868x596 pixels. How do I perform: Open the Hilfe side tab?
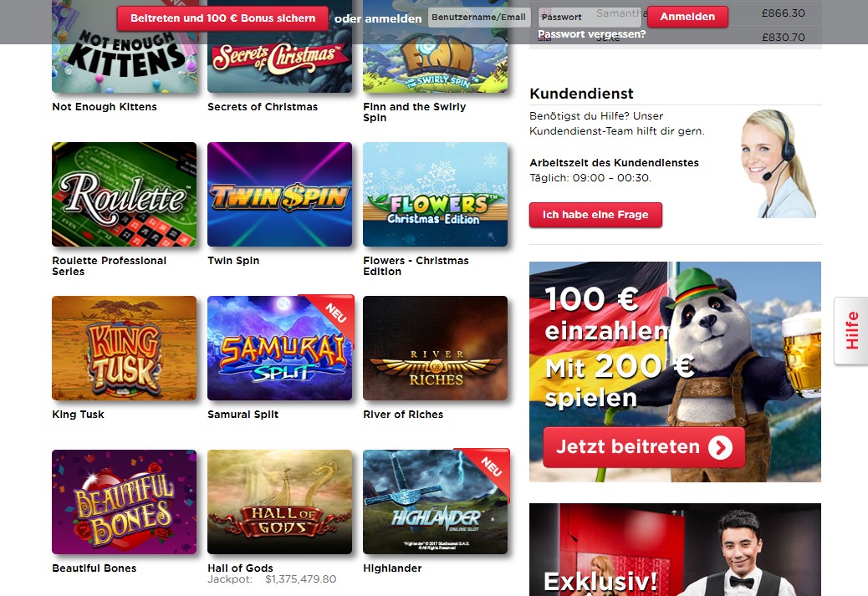click(x=851, y=330)
